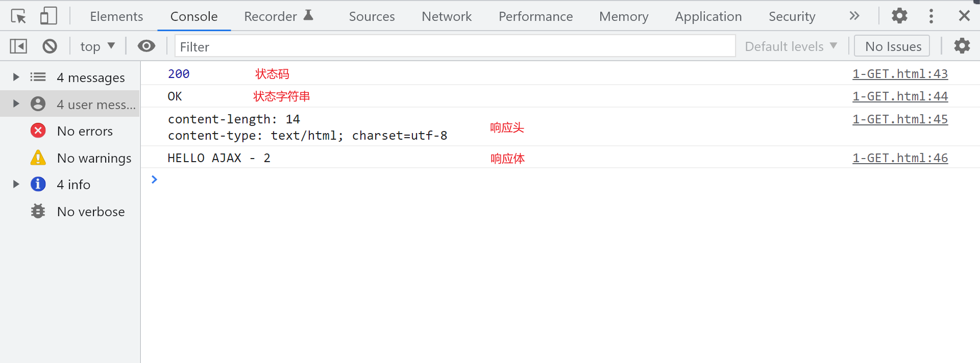Select the No errors filter
The height and width of the screenshot is (363, 980).
[x=84, y=131]
